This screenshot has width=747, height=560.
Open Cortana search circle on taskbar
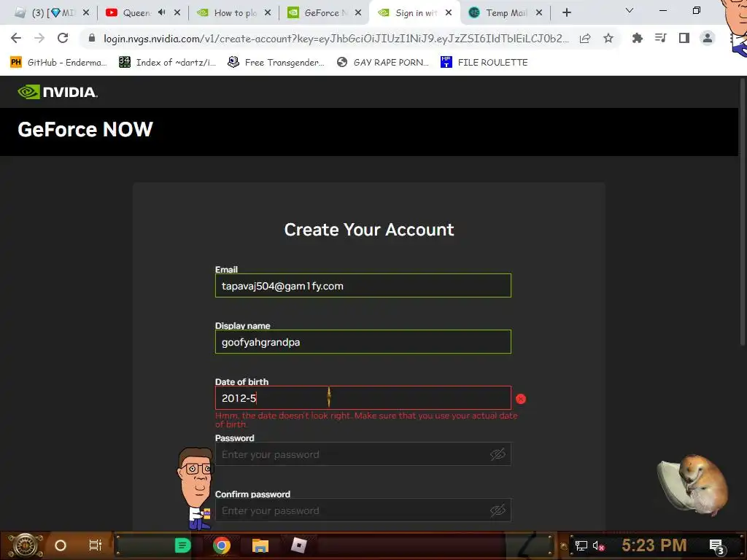61,545
